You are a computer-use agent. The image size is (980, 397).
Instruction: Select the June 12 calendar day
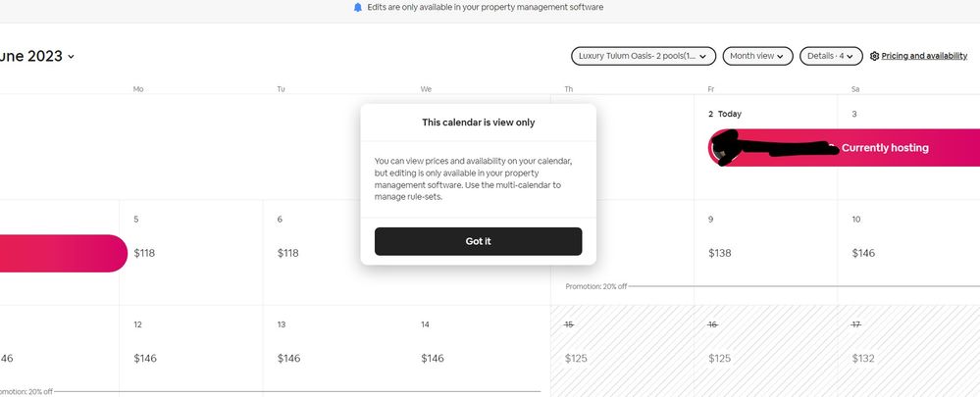[x=191, y=351]
